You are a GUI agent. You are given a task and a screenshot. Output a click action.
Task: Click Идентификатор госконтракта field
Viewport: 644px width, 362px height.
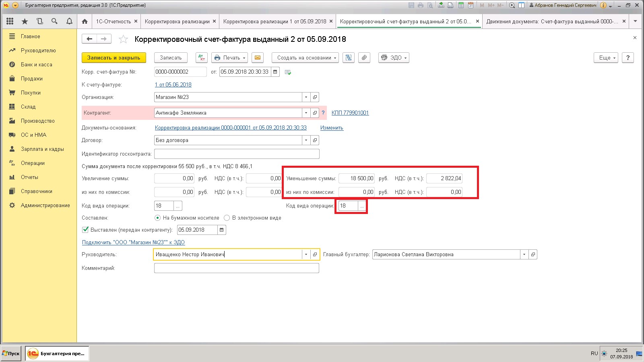pos(237,154)
